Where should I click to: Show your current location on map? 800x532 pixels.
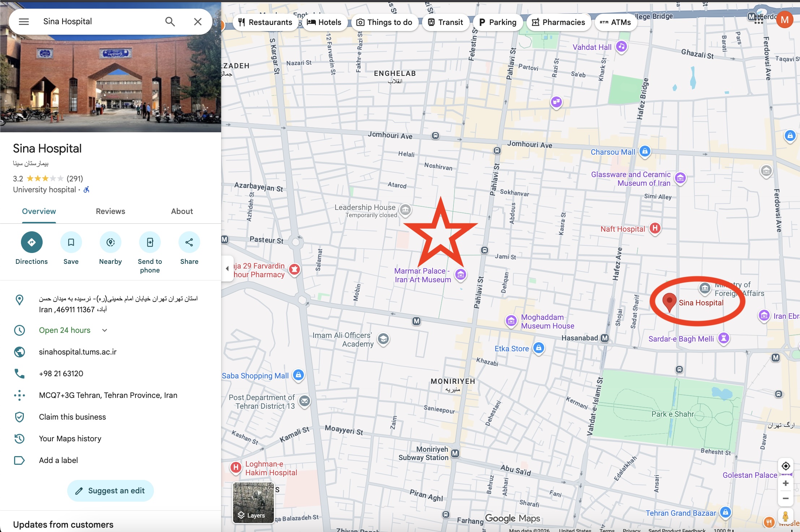tap(786, 466)
